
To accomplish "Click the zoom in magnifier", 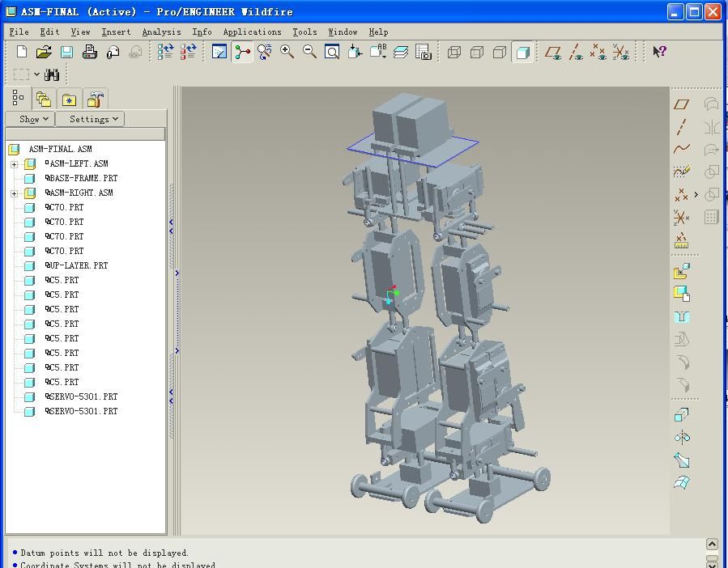I will [x=287, y=52].
